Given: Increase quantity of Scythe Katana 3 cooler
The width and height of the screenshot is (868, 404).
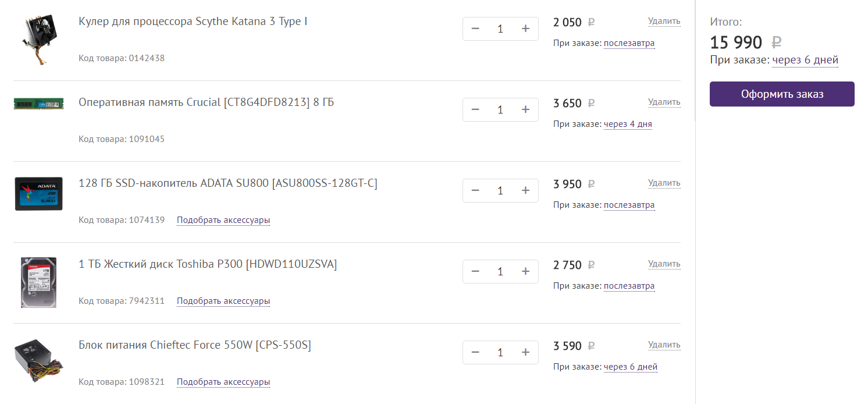Looking at the screenshot, I should [x=525, y=29].
